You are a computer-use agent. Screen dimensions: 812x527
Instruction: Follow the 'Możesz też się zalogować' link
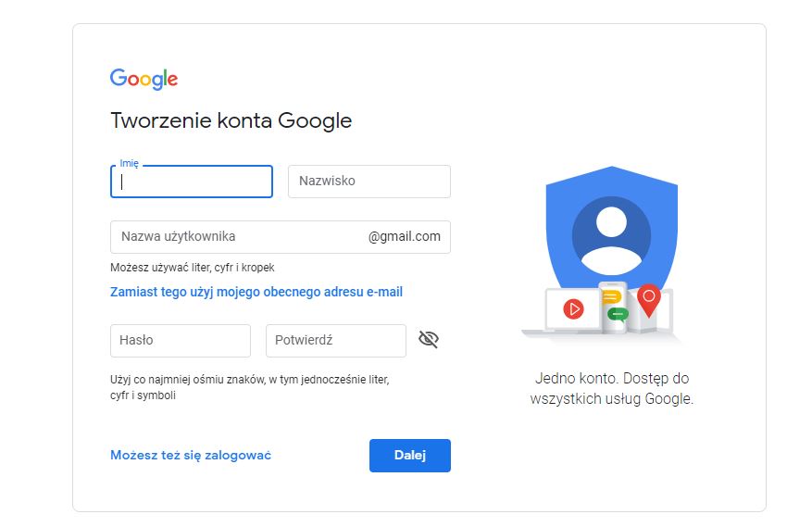[x=191, y=455]
